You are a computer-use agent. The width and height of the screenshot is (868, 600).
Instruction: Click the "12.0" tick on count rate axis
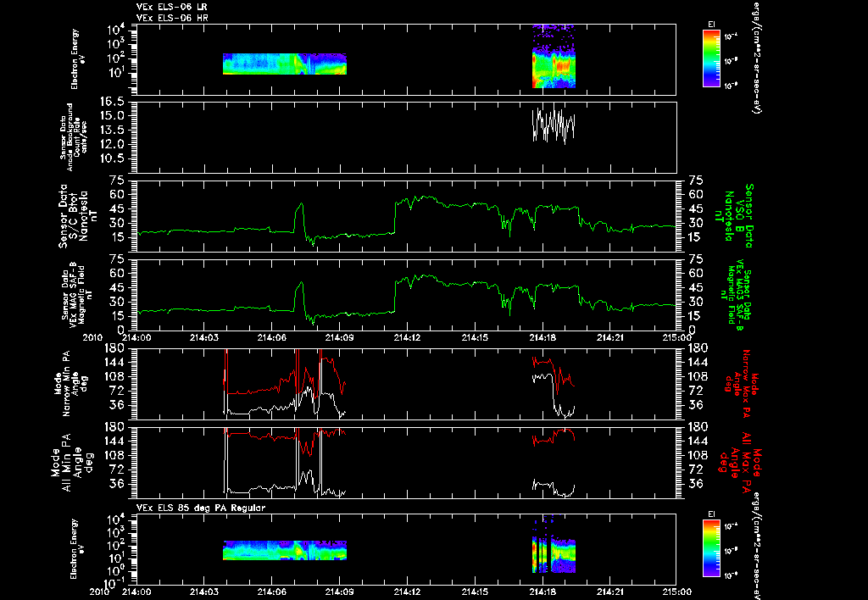click(x=113, y=144)
